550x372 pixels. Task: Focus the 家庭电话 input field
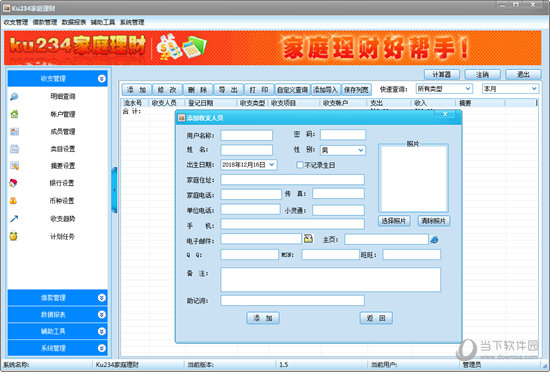[251, 194]
